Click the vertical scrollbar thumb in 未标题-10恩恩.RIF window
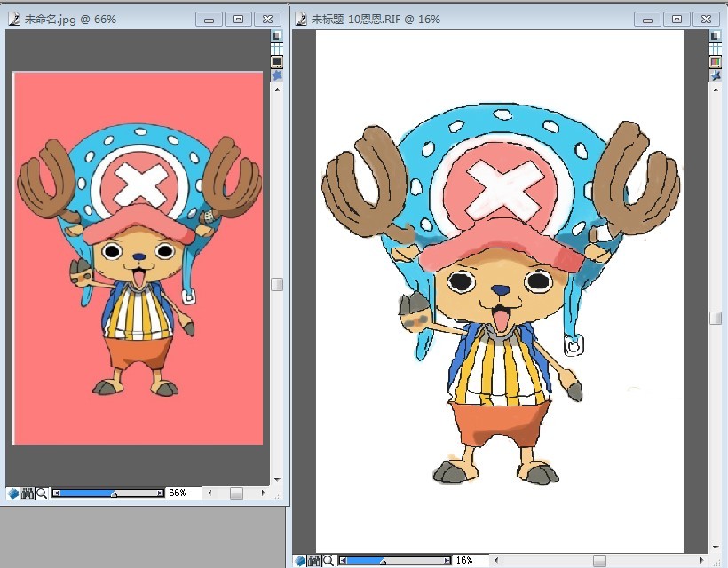This screenshot has height=568, width=728. [x=716, y=318]
